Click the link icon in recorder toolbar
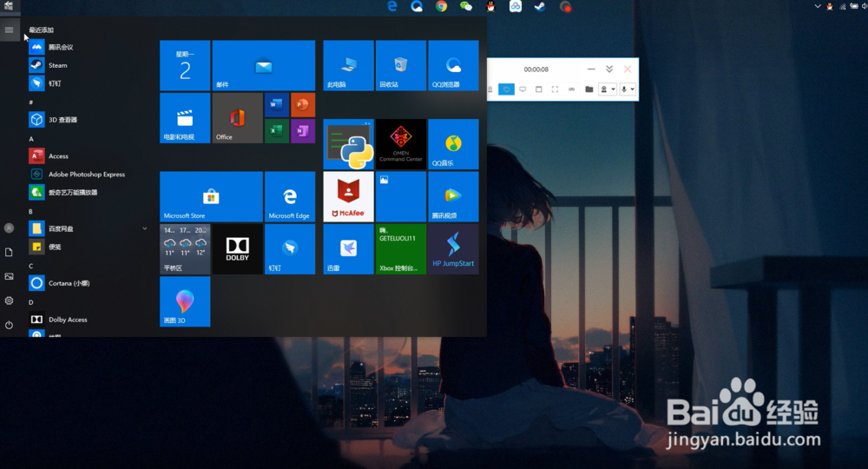868x469 pixels. point(572,89)
